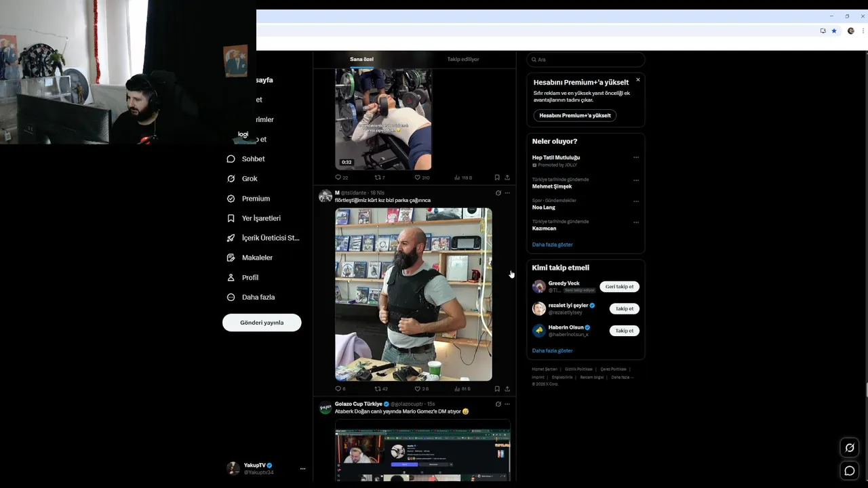Viewport: 868px width, 488px height.
Task: Click Çerez Politikası footer link
Action: [x=613, y=369]
